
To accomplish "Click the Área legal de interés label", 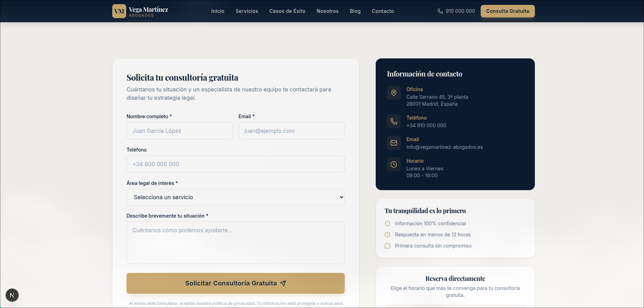I will coord(152,183).
